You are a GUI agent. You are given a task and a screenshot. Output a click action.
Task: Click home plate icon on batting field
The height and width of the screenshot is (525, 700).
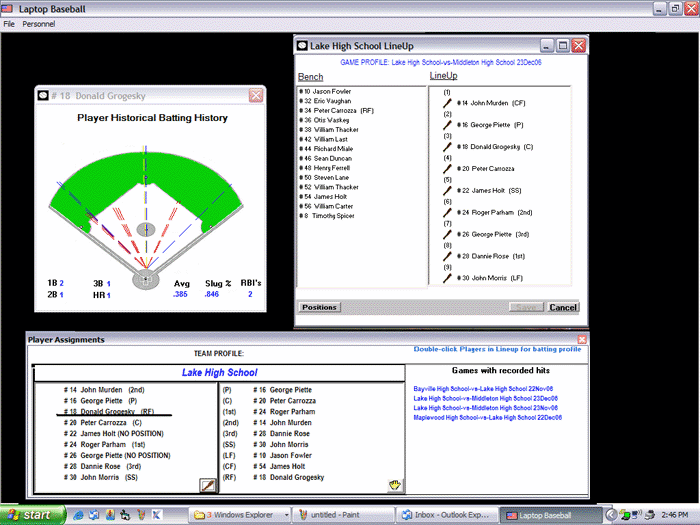[x=146, y=281]
